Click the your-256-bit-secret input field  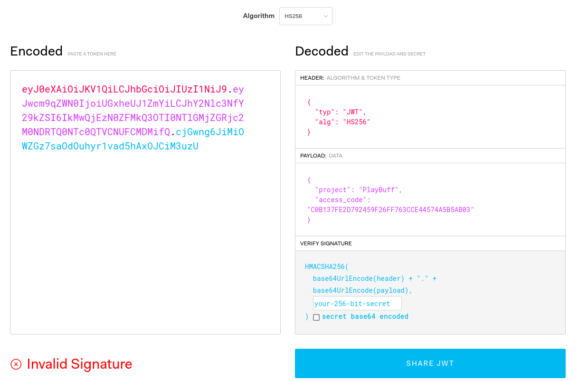pos(357,304)
